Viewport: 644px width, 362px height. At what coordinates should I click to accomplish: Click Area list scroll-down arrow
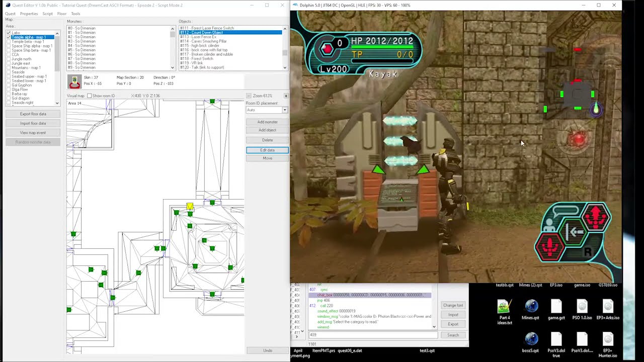57,103
